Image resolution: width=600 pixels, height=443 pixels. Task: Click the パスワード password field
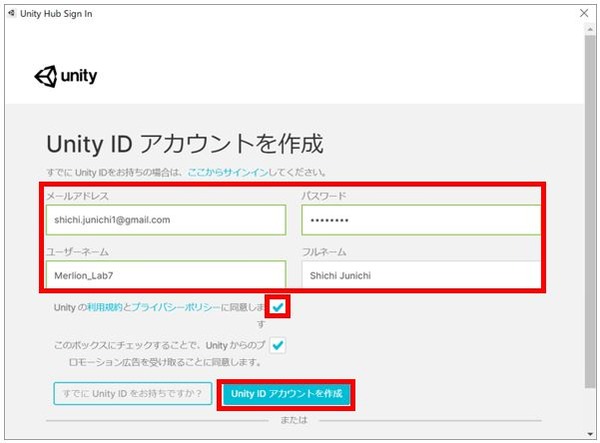[421, 220]
